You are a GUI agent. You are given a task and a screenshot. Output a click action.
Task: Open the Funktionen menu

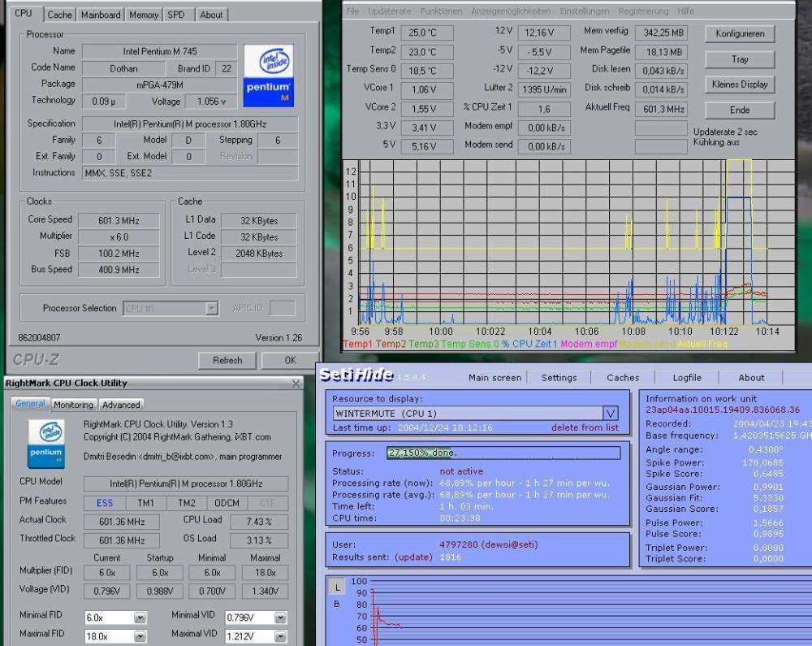click(x=441, y=11)
